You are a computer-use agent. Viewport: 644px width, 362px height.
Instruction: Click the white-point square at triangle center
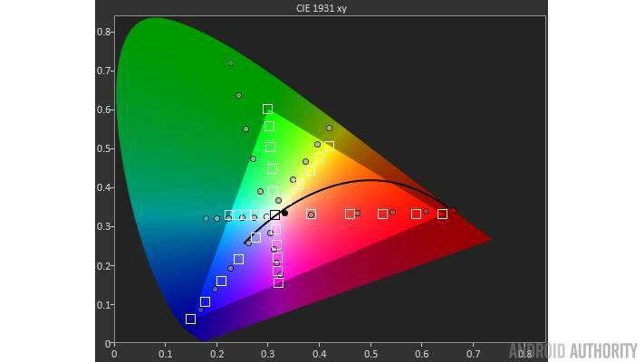[x=274, y=214]
